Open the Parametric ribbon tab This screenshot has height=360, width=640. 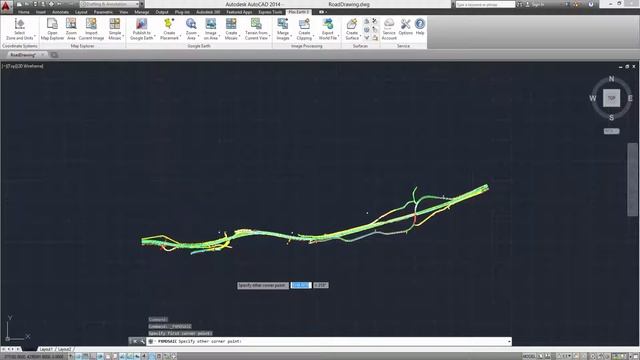(103, 12)
